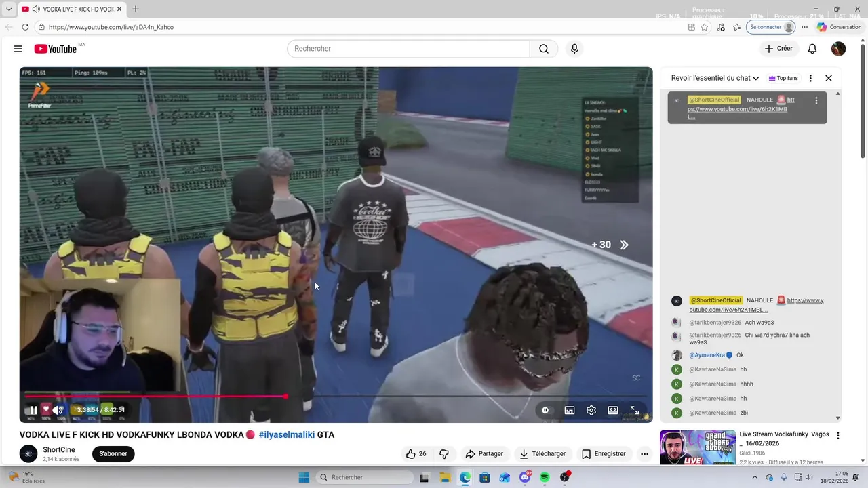The height and width of the screenshot is (488, 868).
Task: Dislike the video with thumbs down
Action: tap(444, 454)
